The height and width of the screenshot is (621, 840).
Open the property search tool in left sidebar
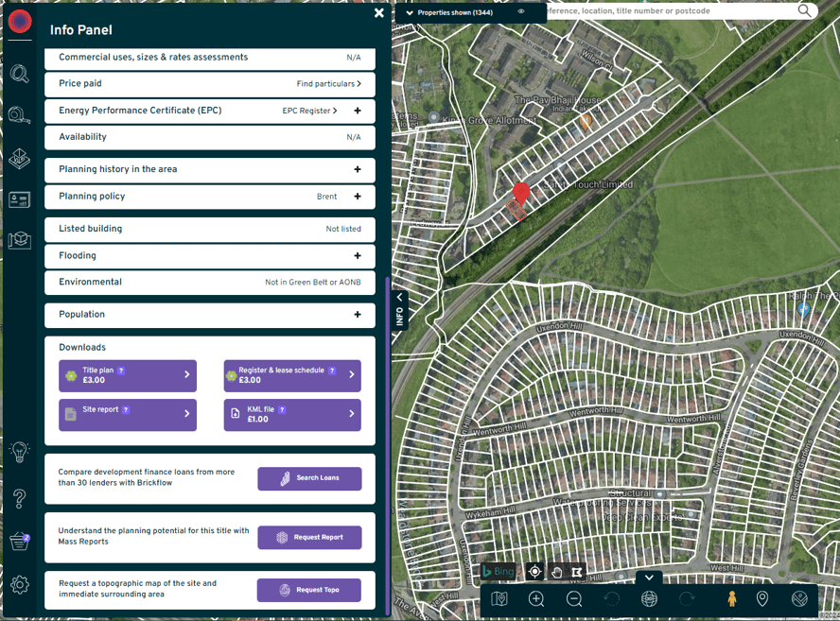click(19, 74)
